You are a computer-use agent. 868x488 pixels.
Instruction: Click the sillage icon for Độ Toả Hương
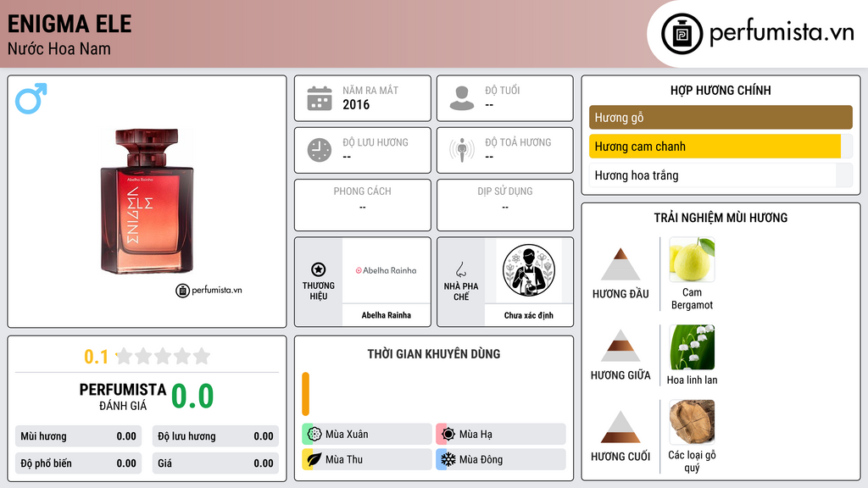coord(462,150)
